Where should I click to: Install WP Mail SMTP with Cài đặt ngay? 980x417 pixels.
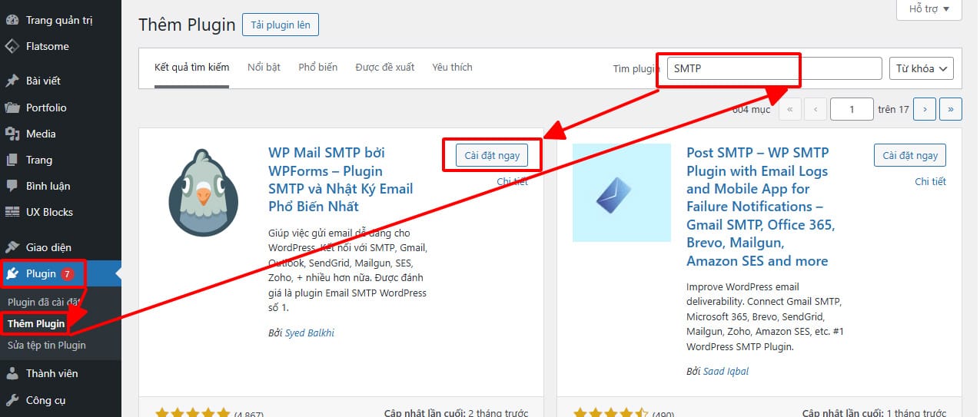(492, 155)
